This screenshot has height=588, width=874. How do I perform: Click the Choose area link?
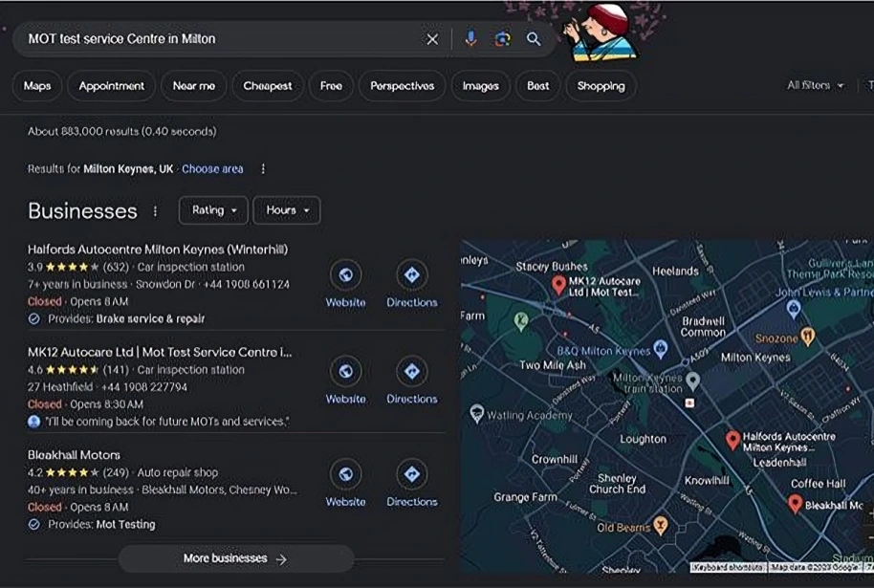pyautogui.click(x=212, y=168)
